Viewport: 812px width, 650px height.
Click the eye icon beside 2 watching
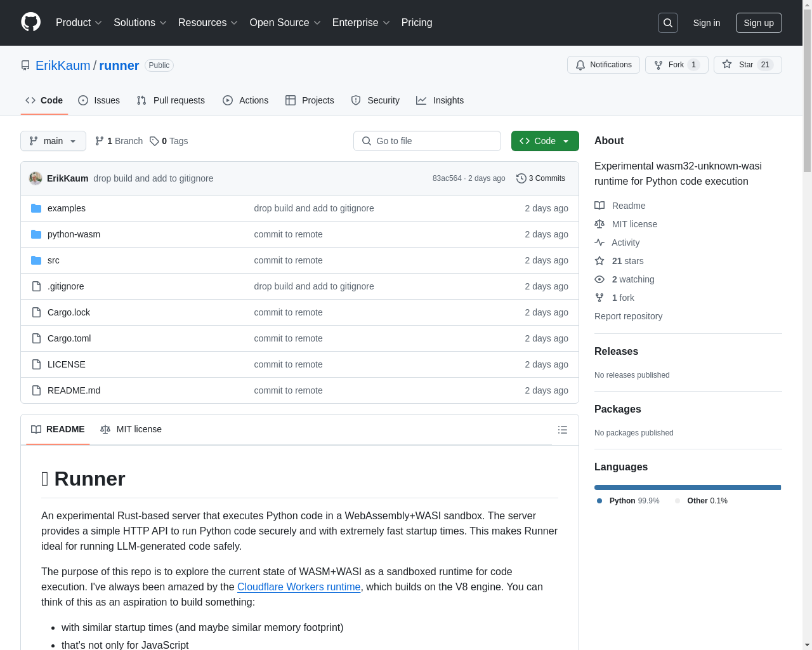coord(599,279)
